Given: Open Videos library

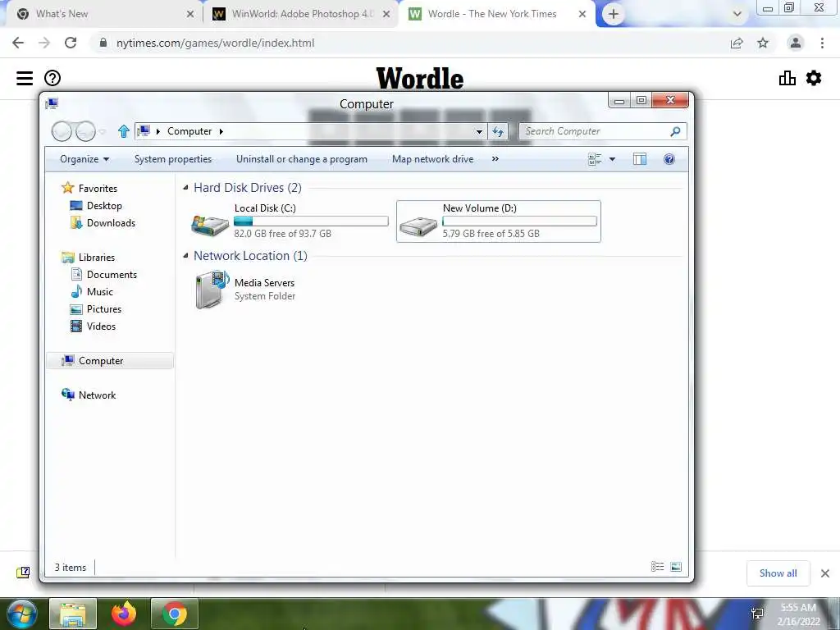Looking at the screenshot, I should [x=101, y=326].
